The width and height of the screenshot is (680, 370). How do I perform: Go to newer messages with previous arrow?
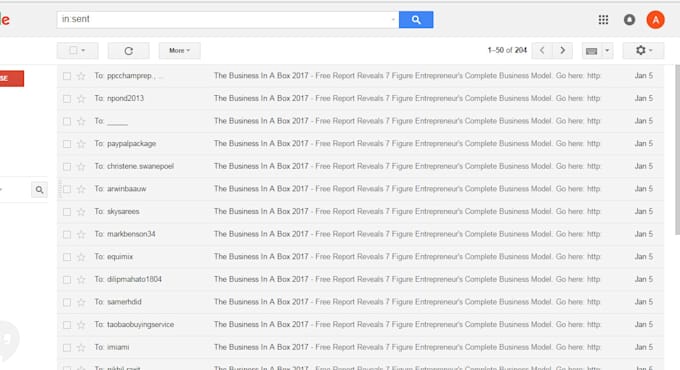click(542, 50)
